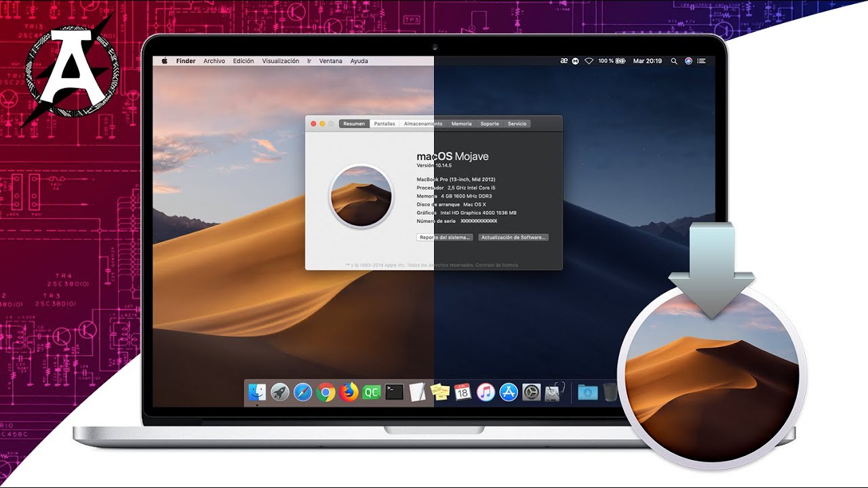
Task: Activate Siri from the menu bar
Action: [689, 61]
